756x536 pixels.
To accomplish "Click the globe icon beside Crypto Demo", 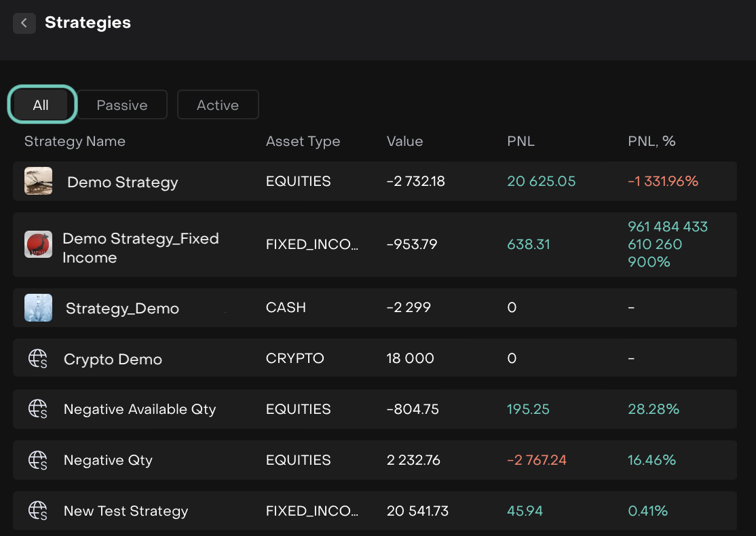I will pos(38,359).
